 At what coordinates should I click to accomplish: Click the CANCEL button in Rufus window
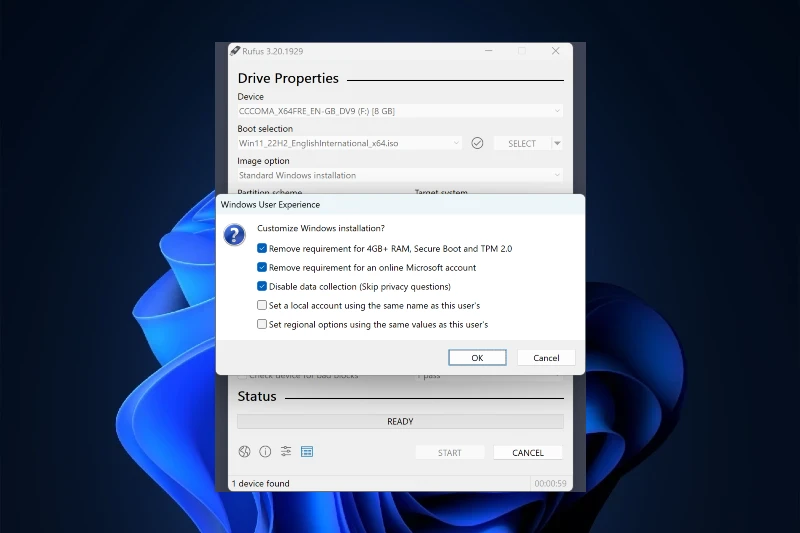[x=528, y=452]
